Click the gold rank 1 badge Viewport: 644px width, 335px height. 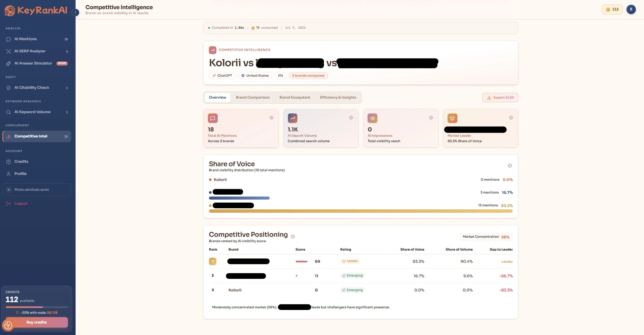pos(213,261)
